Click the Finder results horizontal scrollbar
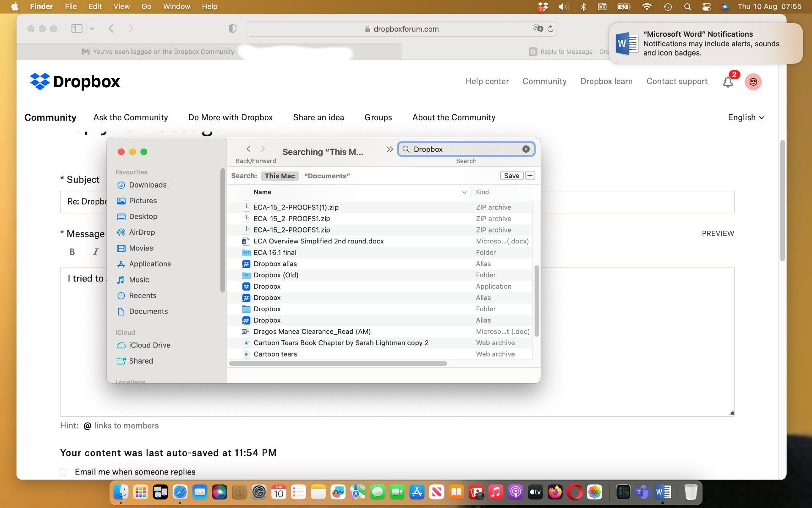 (338, 364)
